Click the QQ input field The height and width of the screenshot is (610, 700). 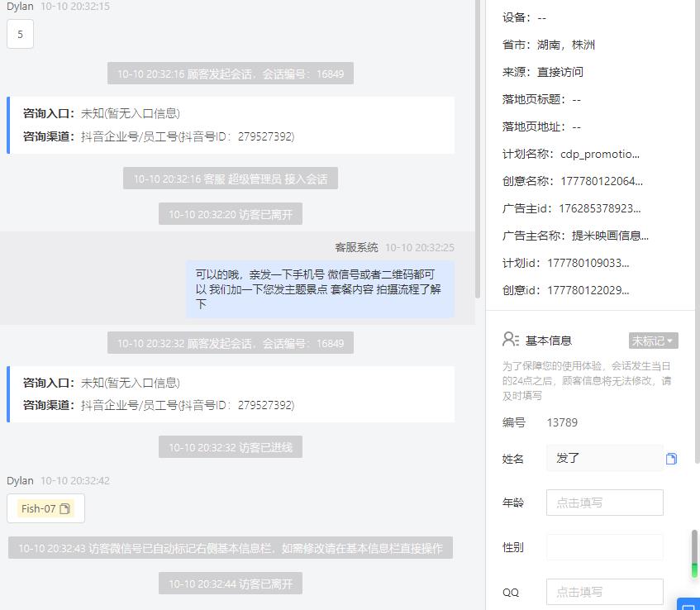click(x=604, y=592)
